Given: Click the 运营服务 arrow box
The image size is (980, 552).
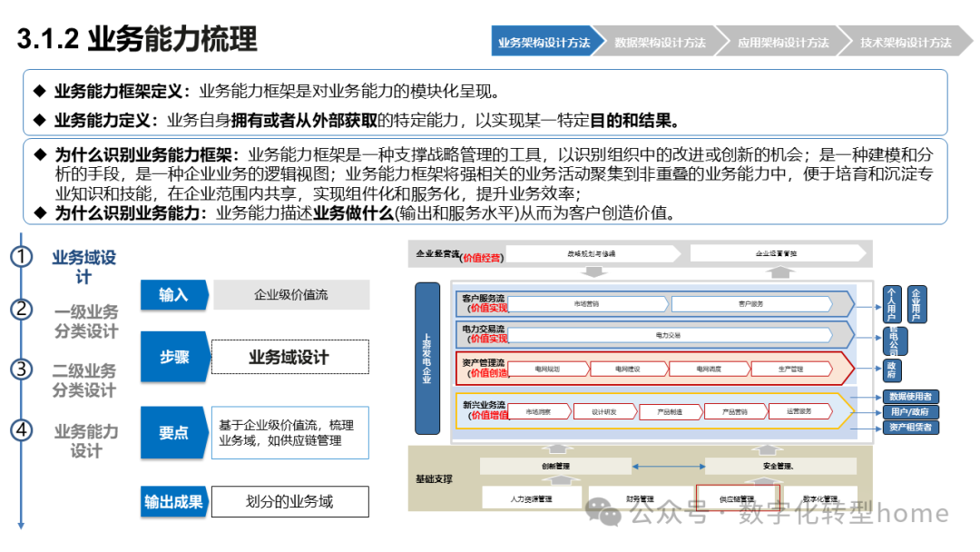Looking at the screenshot, I should pos(800,411).
